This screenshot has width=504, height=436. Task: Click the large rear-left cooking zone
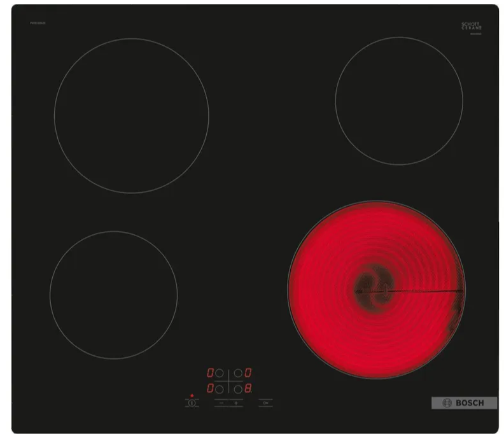click(132, 115)
